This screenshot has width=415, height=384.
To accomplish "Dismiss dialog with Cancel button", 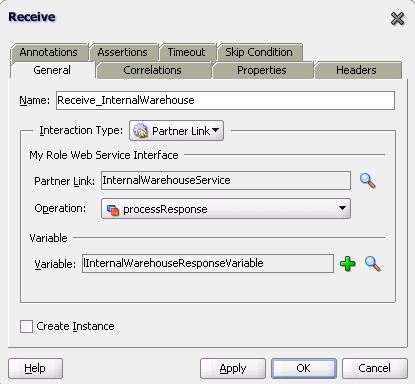I will pyautogui.click(x=375, y=368).
